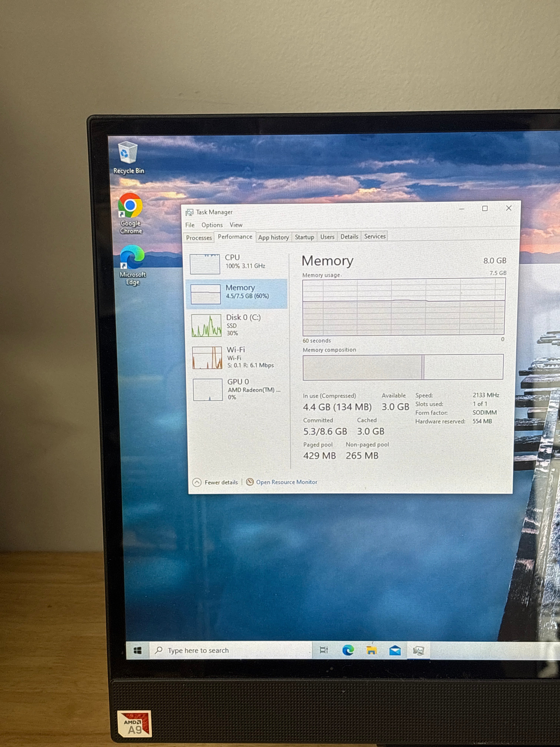
Task: Click the Speed 2133 MHz value
Action: [x=486, y=395]
